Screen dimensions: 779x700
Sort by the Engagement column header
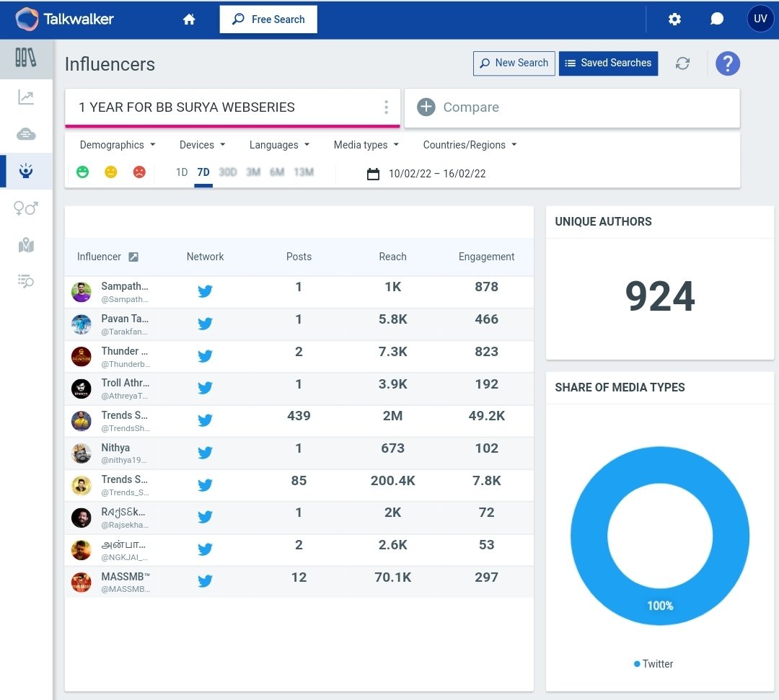pyautogui.click(x=486, y=257)
